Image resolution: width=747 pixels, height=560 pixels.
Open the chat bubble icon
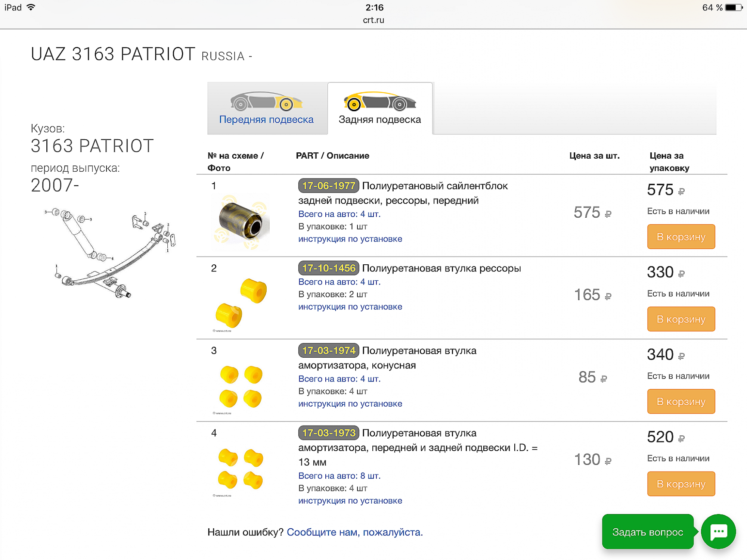(718, 531)
